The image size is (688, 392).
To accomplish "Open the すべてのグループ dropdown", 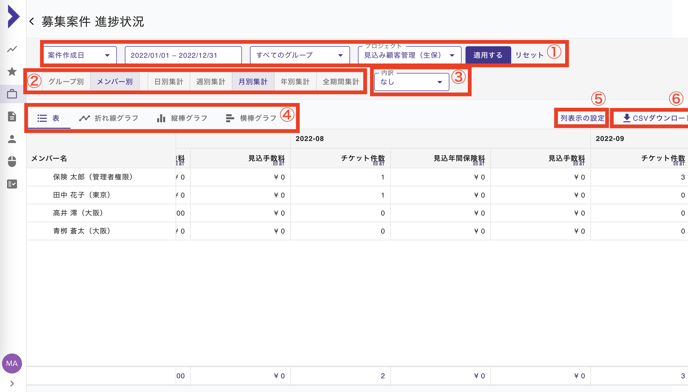I will (x=300, y=55).
